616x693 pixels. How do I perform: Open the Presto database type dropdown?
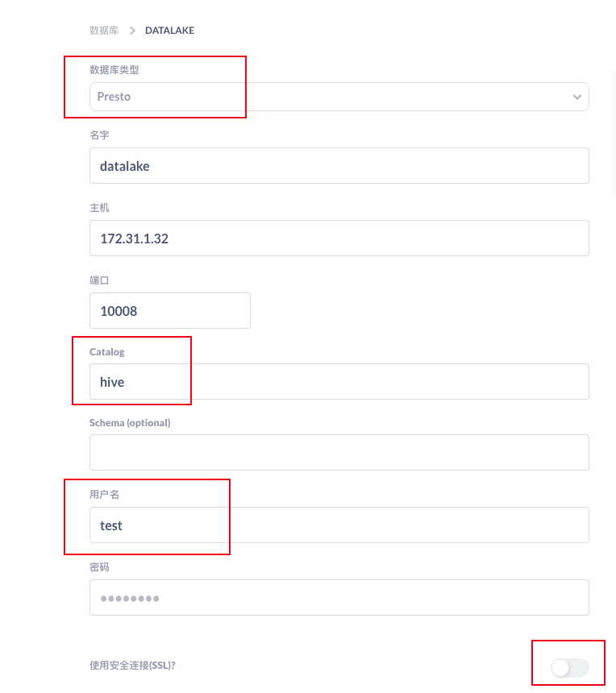[x=339, y=97]
